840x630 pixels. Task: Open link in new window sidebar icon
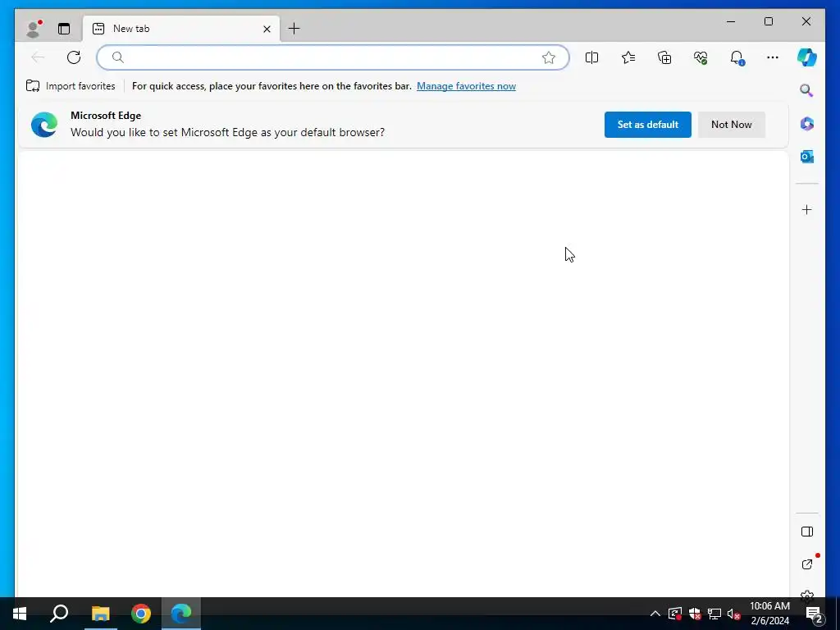(807, 564)
